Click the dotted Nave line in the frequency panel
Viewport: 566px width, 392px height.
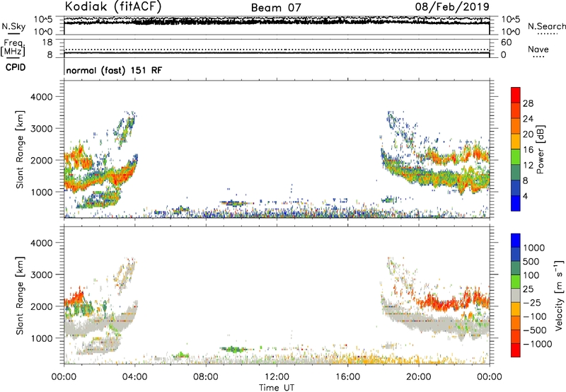tap(277, 50)
